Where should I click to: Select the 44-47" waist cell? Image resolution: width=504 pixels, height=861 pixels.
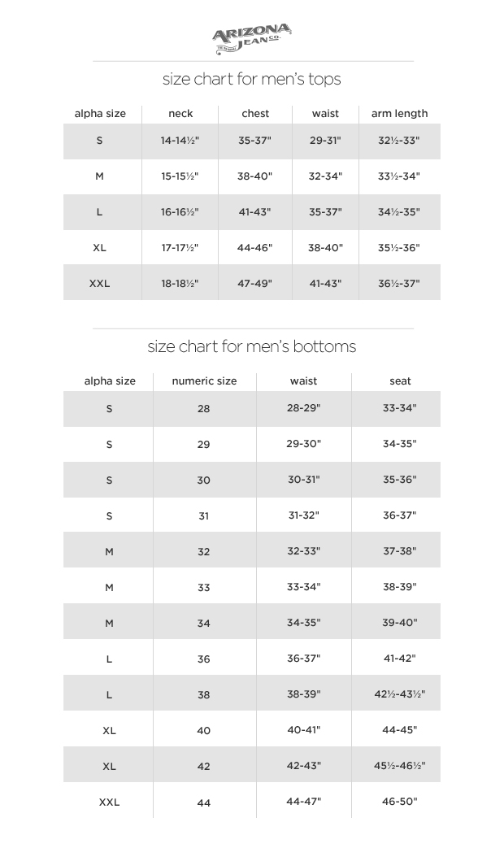[303, 802]
